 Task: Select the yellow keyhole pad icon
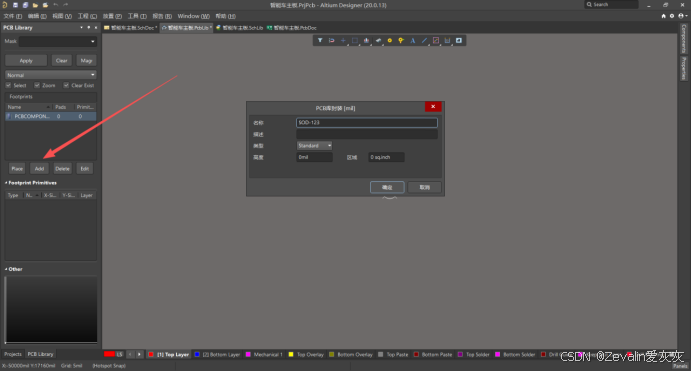click(x=401, y=41)
